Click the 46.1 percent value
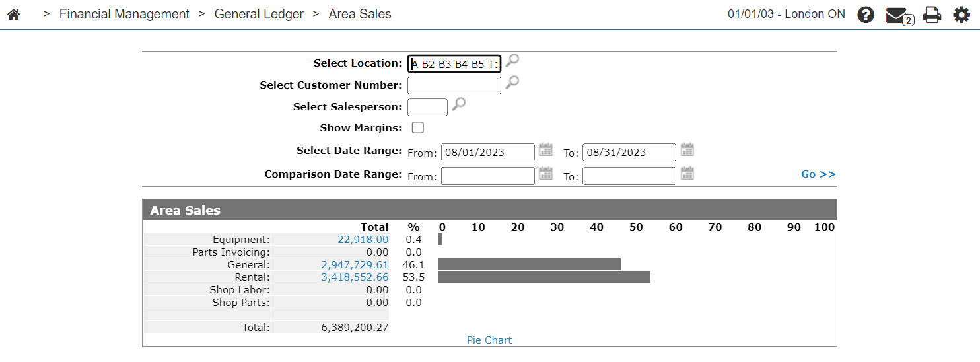 413,264
